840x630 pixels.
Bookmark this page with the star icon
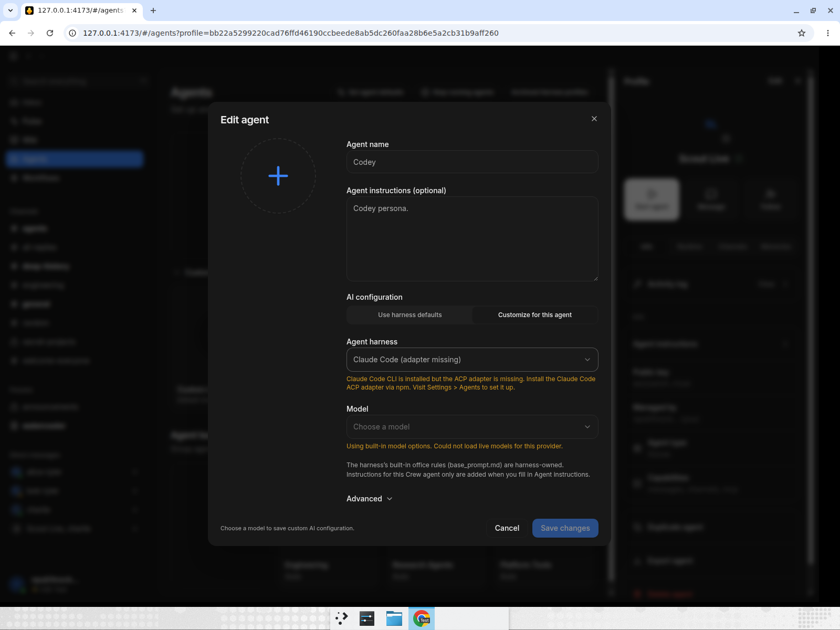click(802, 33)
